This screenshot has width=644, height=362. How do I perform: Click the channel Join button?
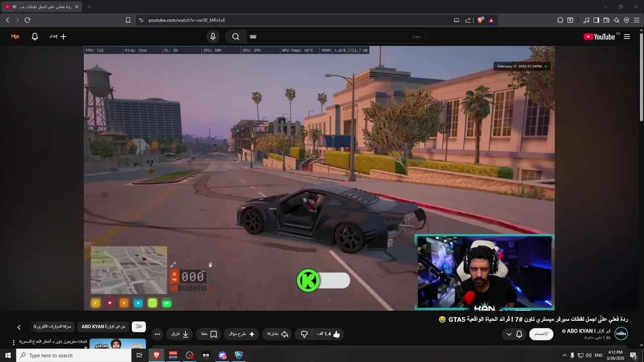[541, 334]
